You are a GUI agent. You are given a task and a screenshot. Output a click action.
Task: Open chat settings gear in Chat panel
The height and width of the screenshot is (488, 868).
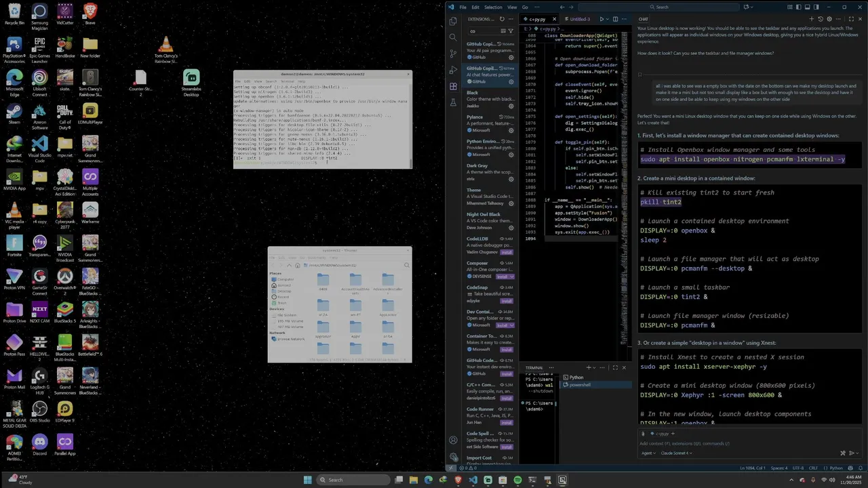coord(829,19)
